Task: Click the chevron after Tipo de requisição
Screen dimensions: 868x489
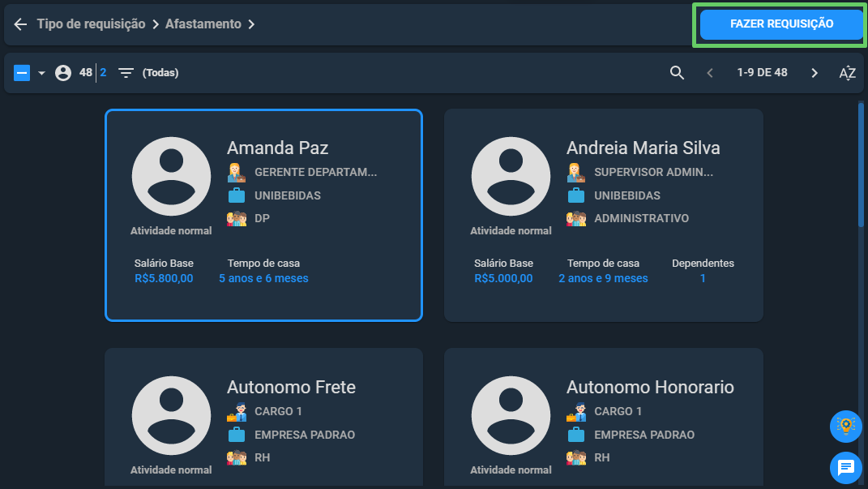Action: click(x=156, y=24)
